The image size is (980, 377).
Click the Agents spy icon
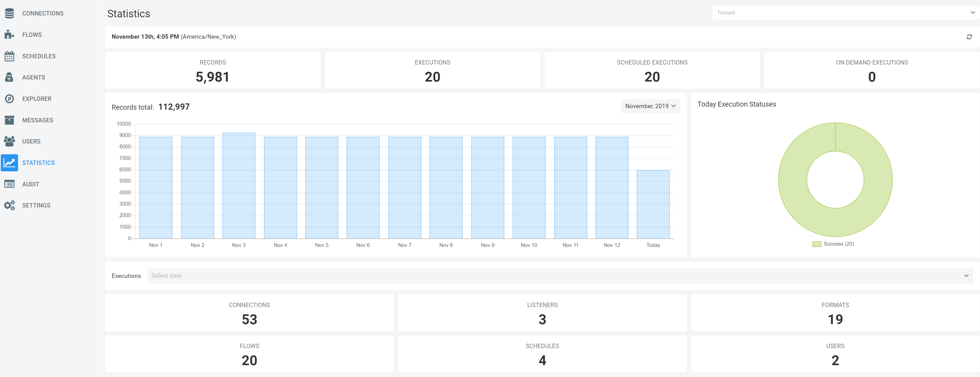10,77
